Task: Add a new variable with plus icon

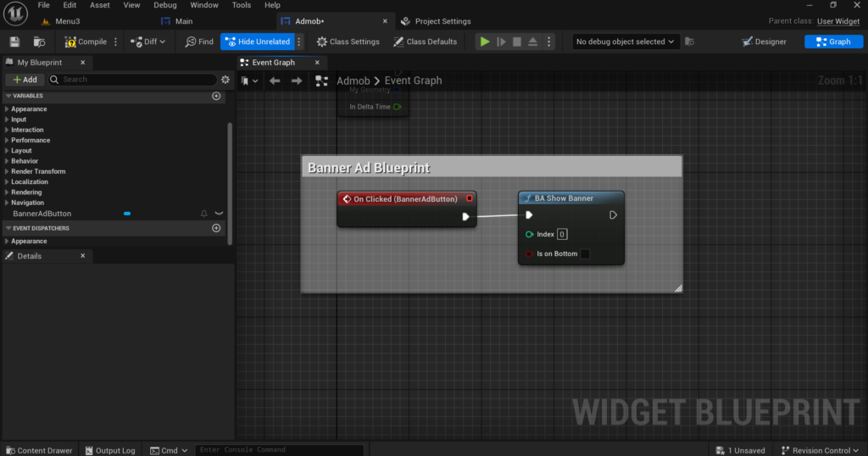Action: pyautogui.click(x=216, y=96)
